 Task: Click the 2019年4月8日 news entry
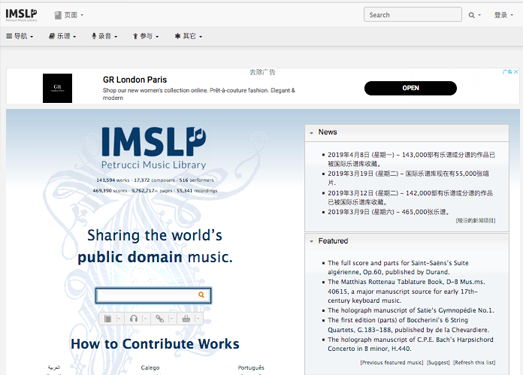411,159
